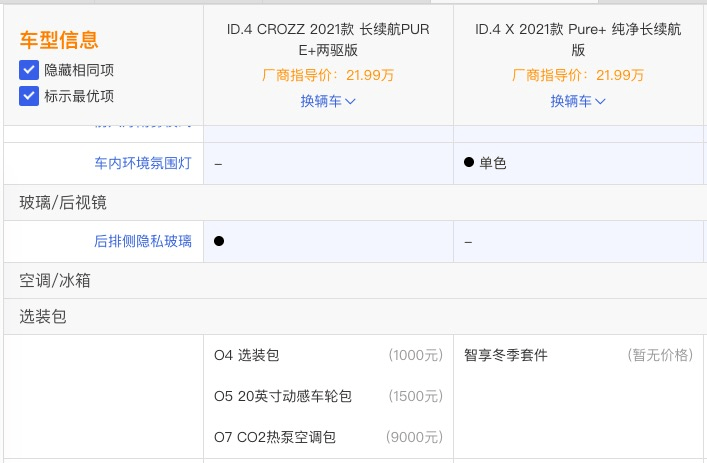Click chevron arrow beside ID.4 X 换辆车
707x463 pixels.
tap(600, 101)
